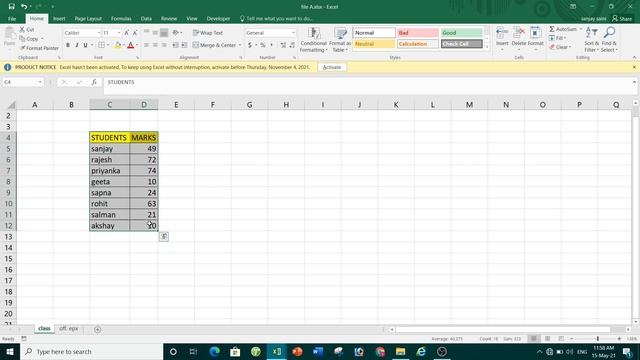Add a new sheet with plus icon
The width and height of the screenshot is (640, 360).
[x=97, y=329]
